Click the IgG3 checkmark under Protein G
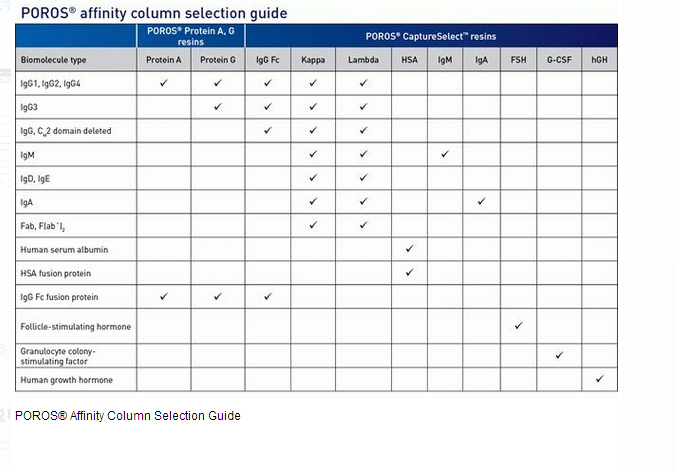676x471 pixels. coord(217,106)
